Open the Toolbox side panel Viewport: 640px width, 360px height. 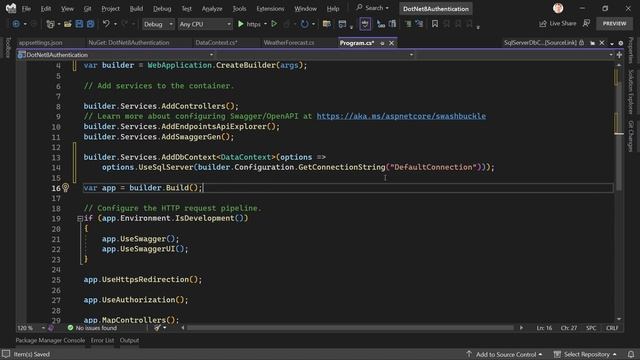pyautogui.click(x=7, y=48)
